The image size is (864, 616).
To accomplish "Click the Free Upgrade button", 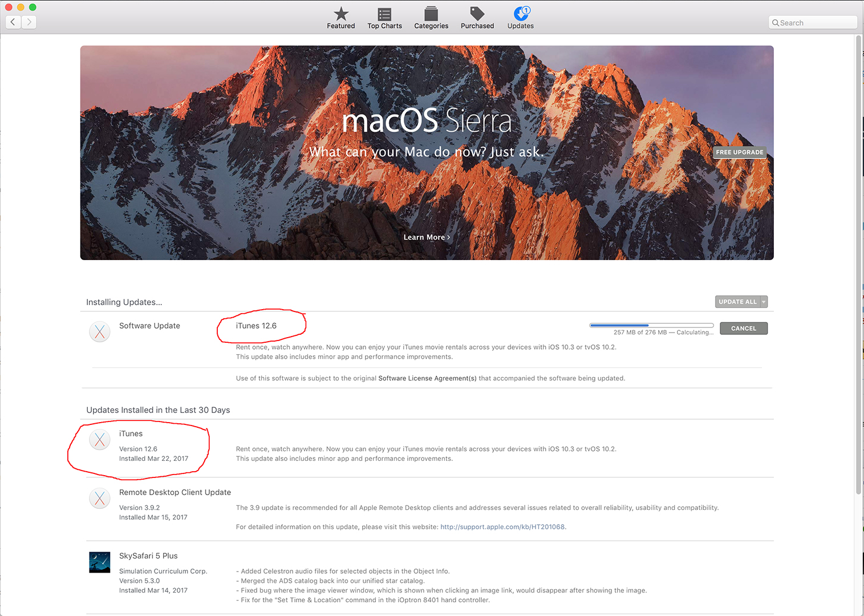I will click(740, 152).
